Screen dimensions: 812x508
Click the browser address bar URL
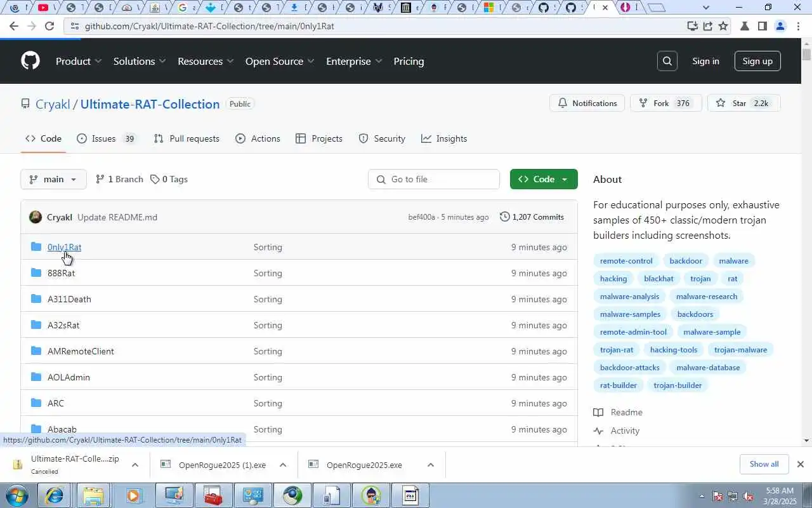click(x=209, y=26)
